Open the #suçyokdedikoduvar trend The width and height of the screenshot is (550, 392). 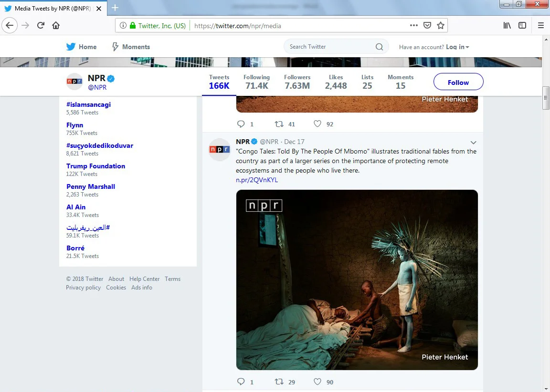pos(100,145)
